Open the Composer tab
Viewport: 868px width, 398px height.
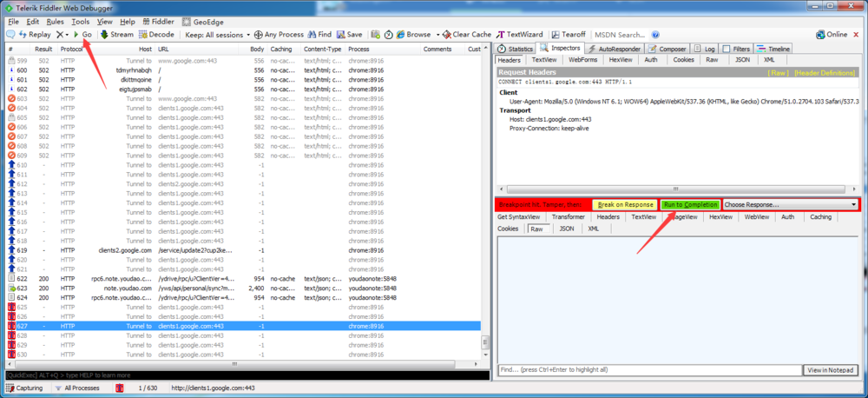667,49
